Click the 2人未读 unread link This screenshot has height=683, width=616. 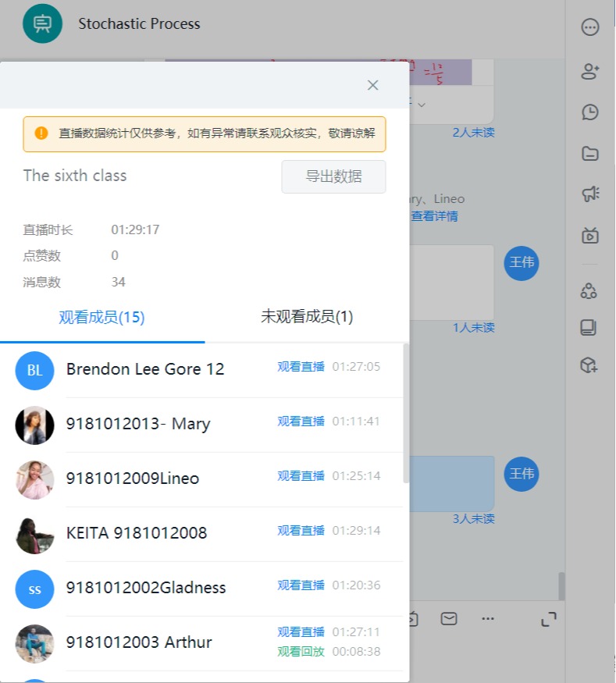coord(473,133)
